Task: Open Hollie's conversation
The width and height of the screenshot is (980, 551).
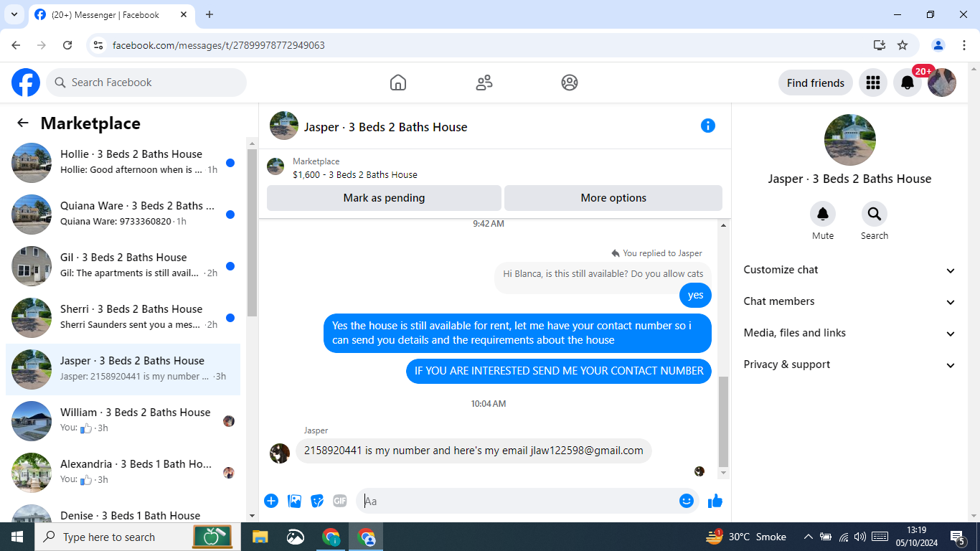Action: click(123, 163)
